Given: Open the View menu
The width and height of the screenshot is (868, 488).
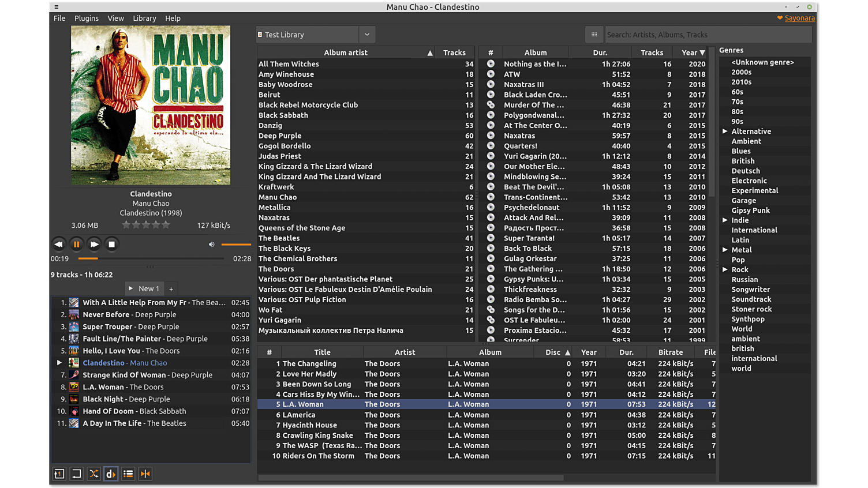Looking at the screenshot, I should coord(115,18).
